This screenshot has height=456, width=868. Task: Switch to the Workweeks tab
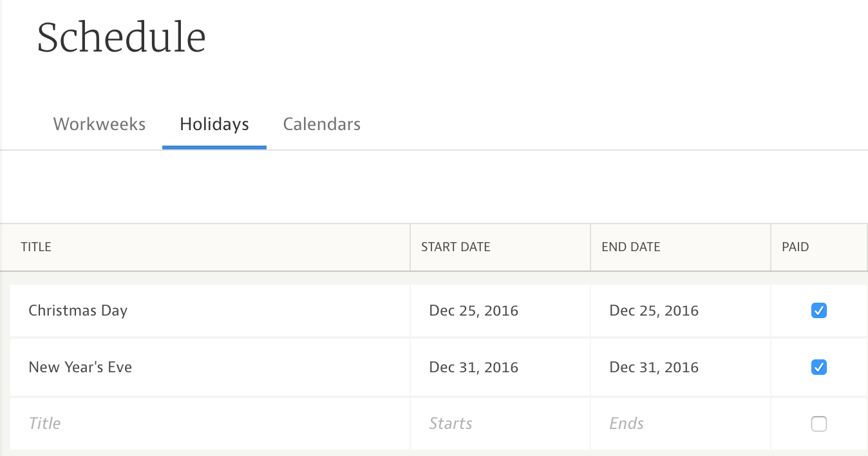point(99,124)
